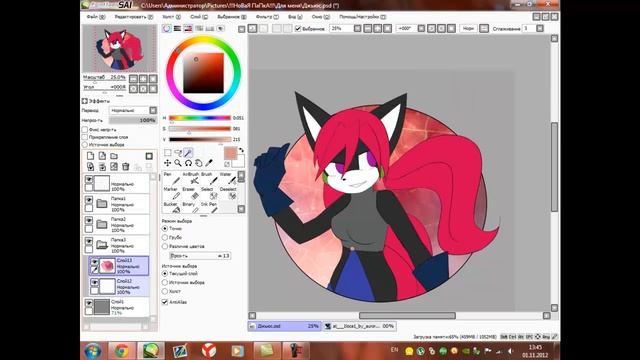Choose the Deselect brush tool
The height and width of the screenshot is (360, 640).
click(x=227, y=193)
